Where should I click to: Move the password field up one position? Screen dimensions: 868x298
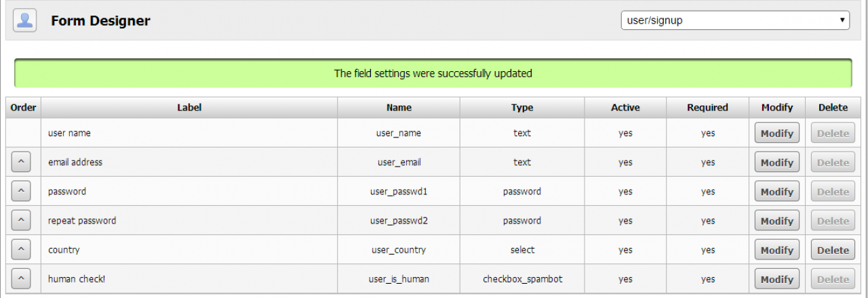tap(21, 192)
